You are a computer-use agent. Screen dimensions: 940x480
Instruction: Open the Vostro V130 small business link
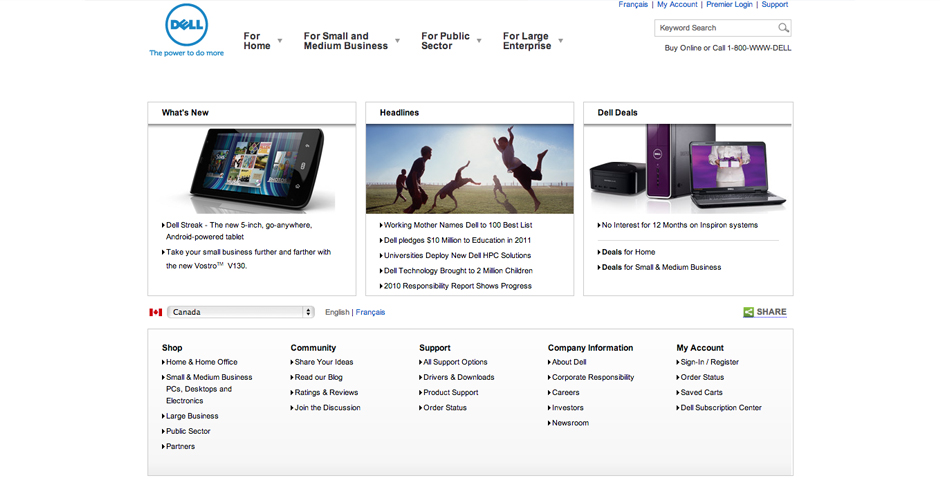pos(248,259)
